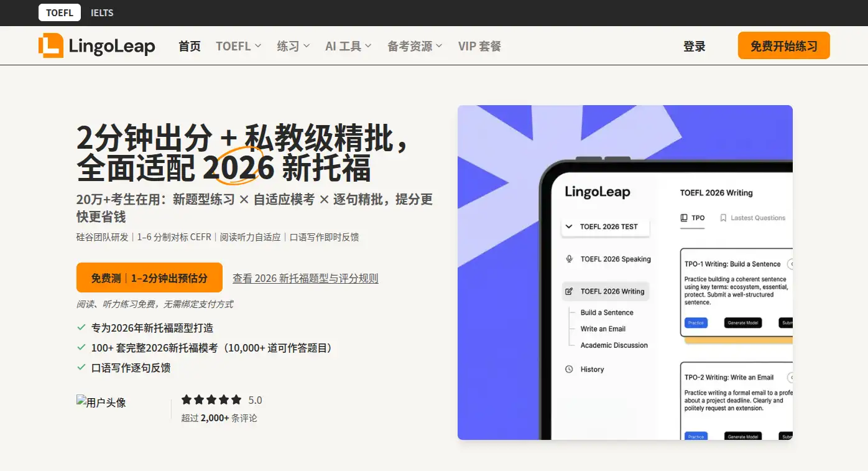Open History in the preview sidebar
The image size is (868, 471).
[x=592, y=369]
